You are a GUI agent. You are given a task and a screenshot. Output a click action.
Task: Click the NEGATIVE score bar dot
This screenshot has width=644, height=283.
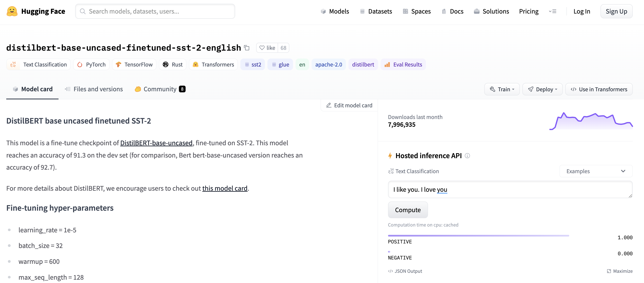[x=389, y=252]
